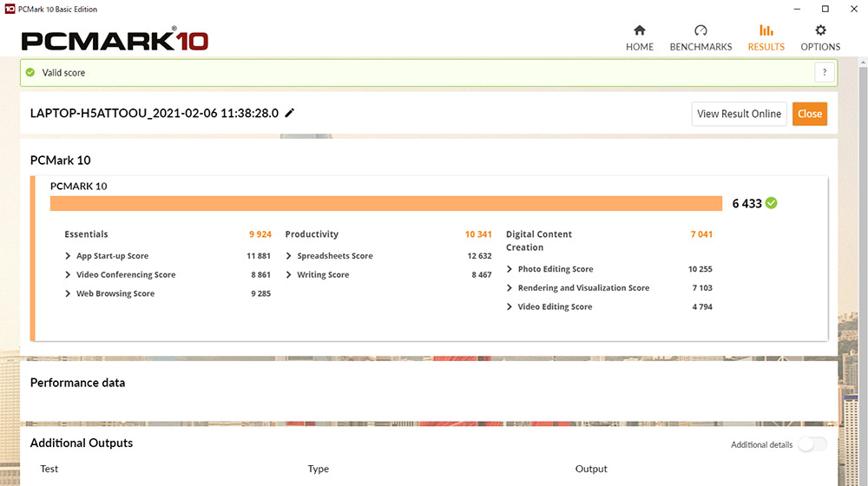Click the result name LAPTOP-H5ATTOOU text

pos(154,113)
